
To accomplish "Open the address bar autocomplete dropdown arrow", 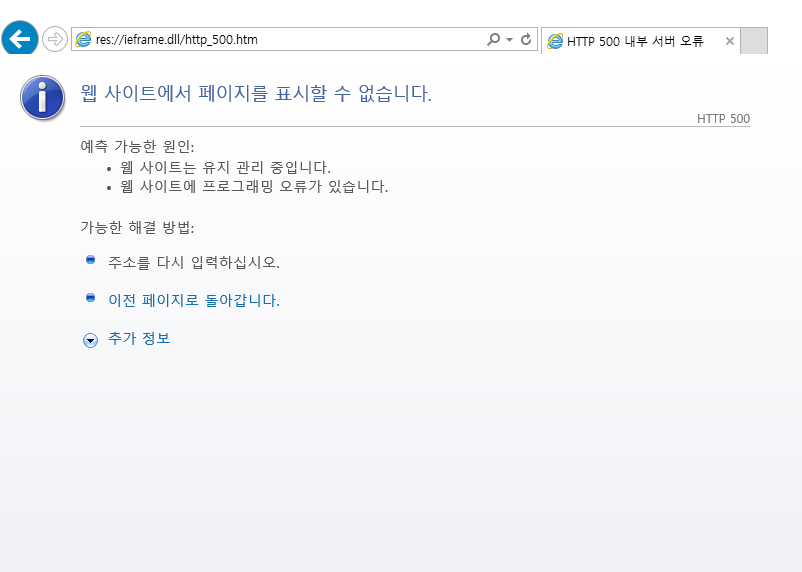I will click(509, 39).
